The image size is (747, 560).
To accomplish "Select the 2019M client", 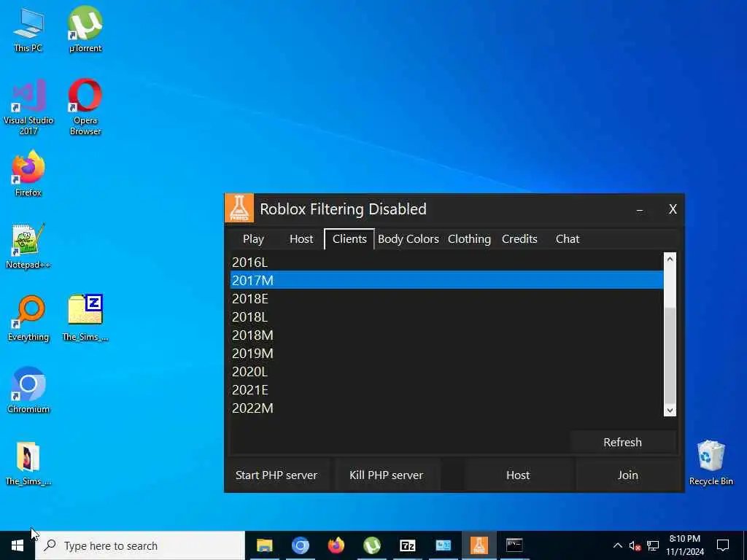I will point(446,354).
